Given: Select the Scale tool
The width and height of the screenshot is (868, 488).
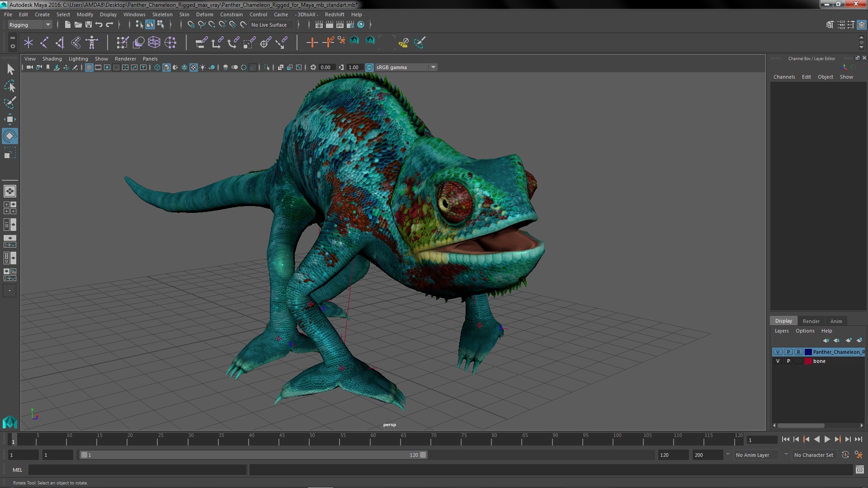Looking at the screenshot, I should 10,153.
